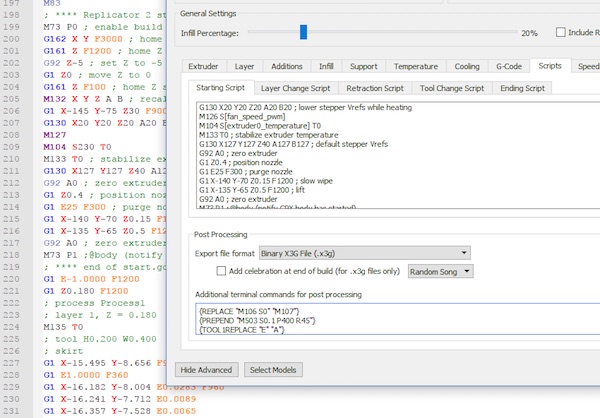Open the Support tab

click(364, 66)
